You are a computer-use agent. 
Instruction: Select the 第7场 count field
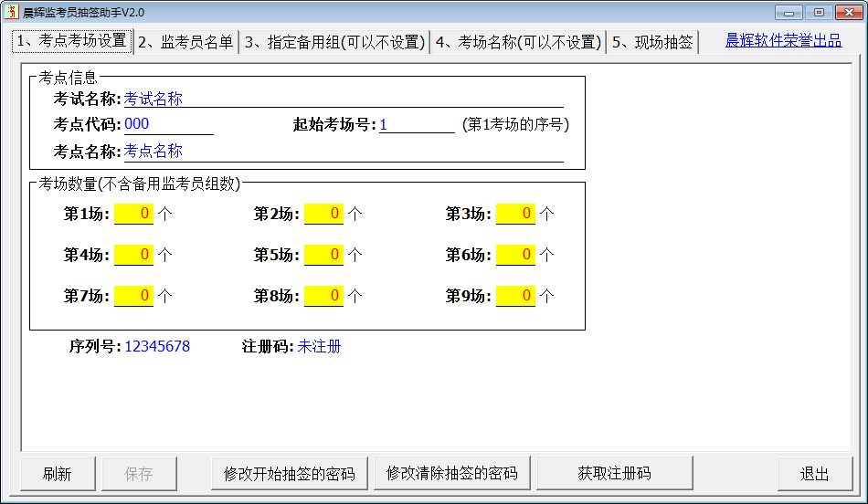[x=133, y=296]
